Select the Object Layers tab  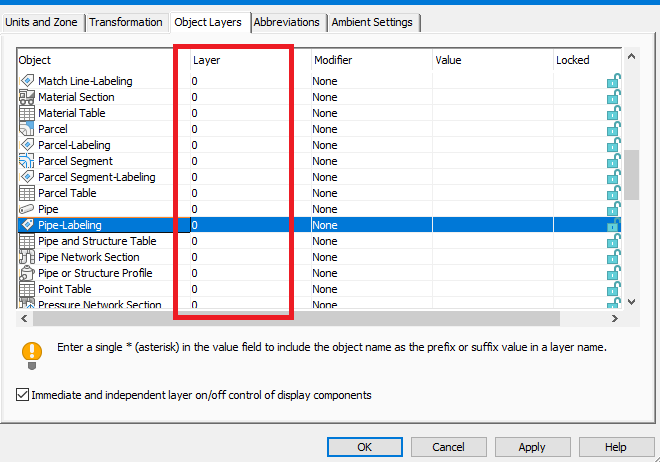click(x=208, y=22)
